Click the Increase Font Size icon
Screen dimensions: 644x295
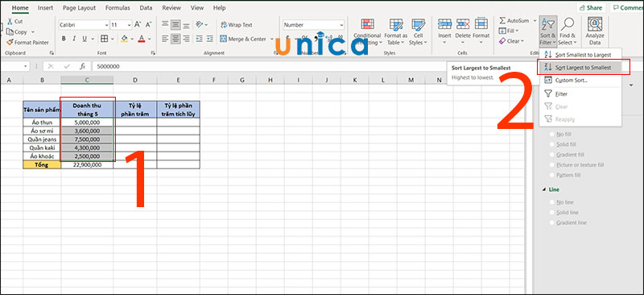tap(138, 25)
